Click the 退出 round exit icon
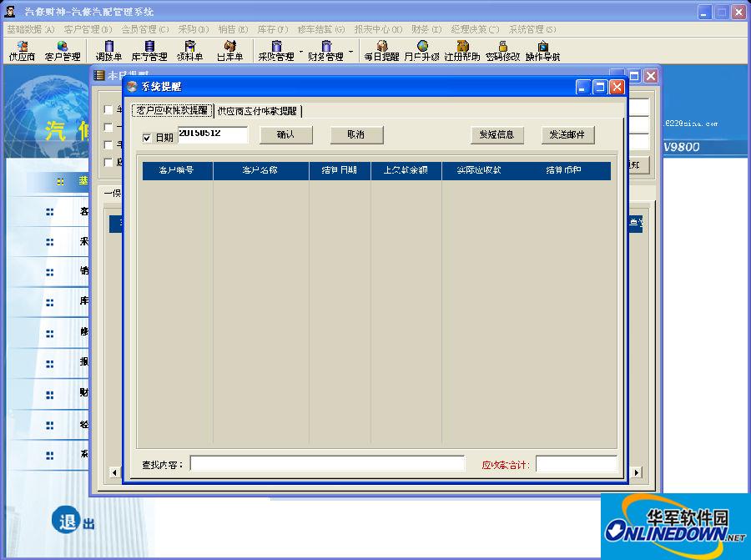The width and height of the screenshot is (751, 560). point(66,520)
